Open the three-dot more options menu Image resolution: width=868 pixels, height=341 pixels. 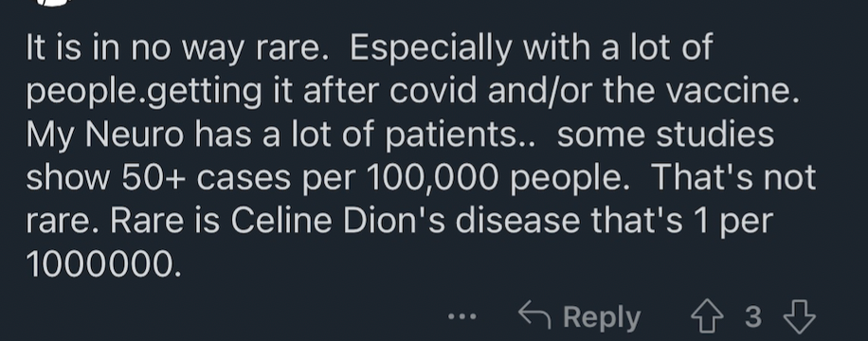pos(461,316)
